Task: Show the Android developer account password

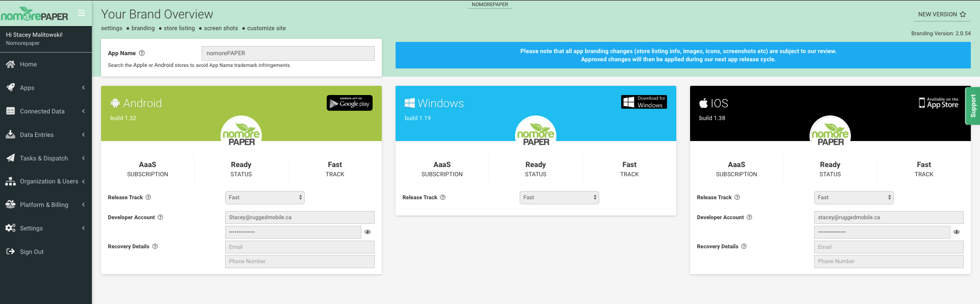Action: pos(367,232)
